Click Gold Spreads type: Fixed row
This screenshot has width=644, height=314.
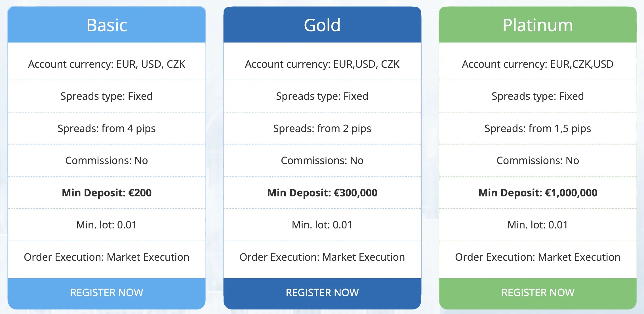tap(322, 96)
